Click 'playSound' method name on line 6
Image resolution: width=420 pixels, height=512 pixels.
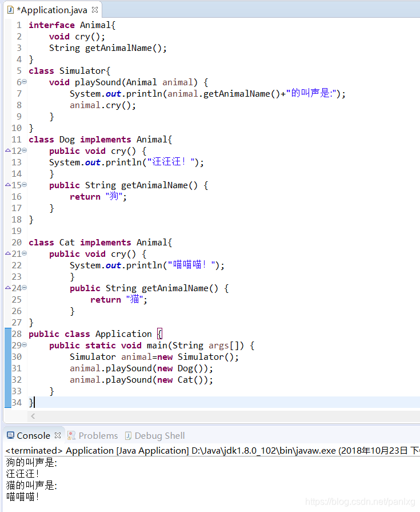pos(98,82)
